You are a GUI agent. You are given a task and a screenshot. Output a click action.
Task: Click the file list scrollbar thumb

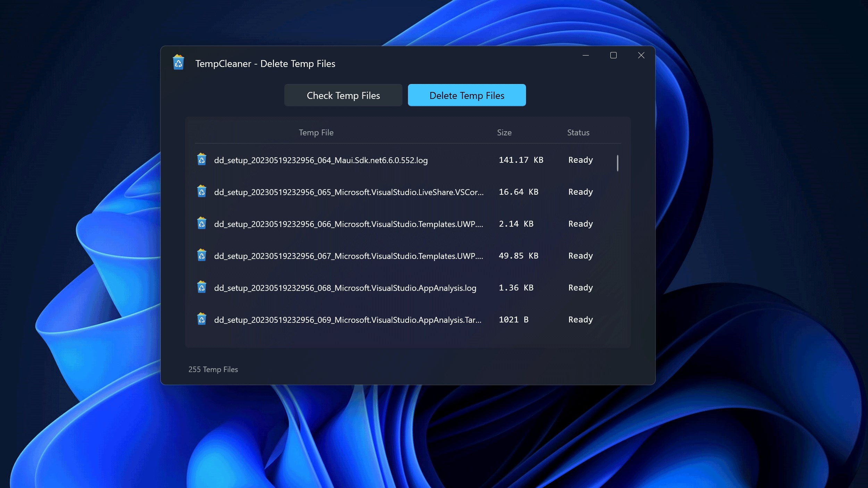[618, 163]
